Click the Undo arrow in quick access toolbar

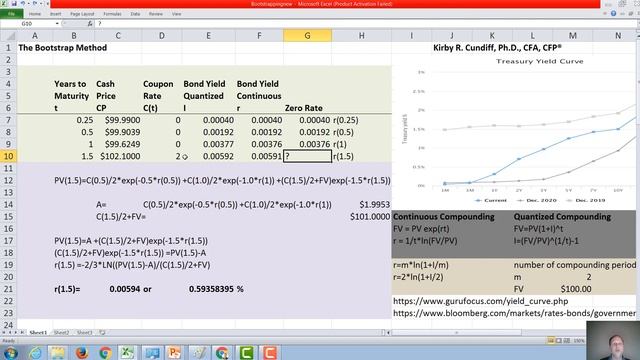point(23,4)
